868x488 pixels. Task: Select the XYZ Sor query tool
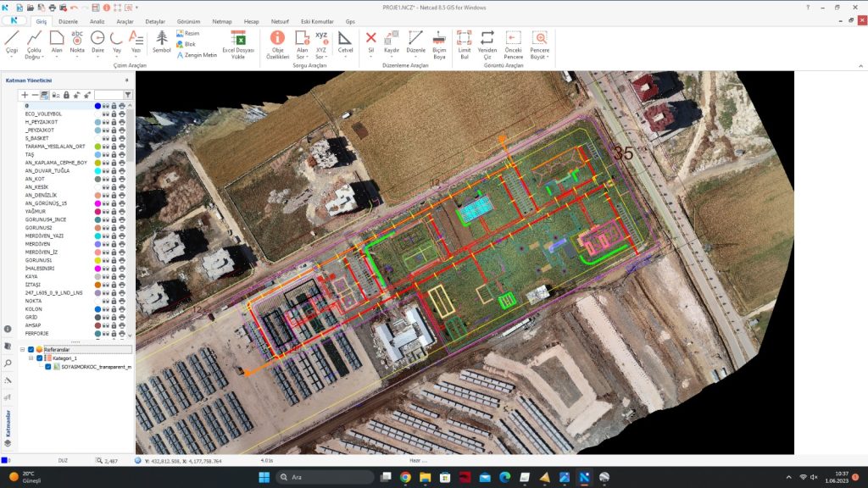(x=321, y=44)
